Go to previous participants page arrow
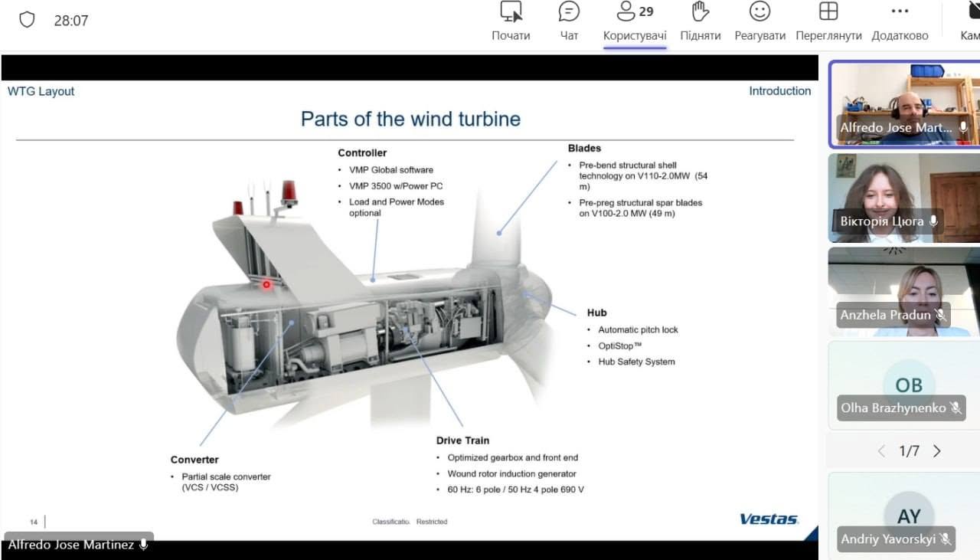Screen dimensions: 980x560 [x=881, y=451]
